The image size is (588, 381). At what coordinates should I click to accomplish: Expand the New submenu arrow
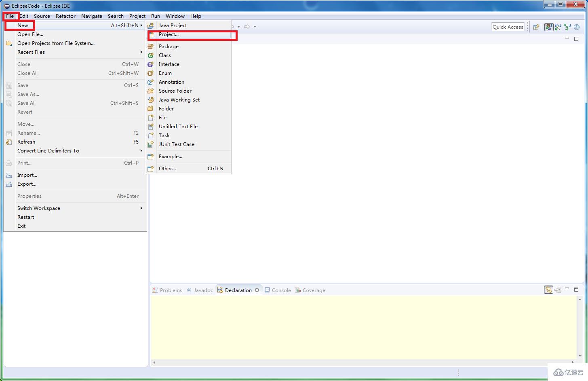[141, 25]
